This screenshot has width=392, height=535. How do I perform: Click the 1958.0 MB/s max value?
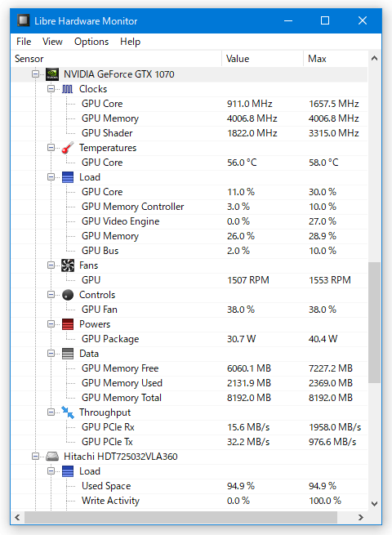point(335,427)
